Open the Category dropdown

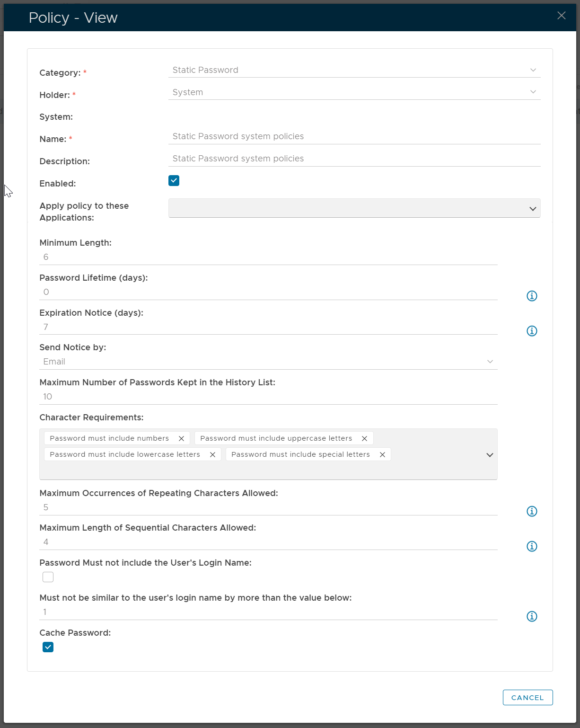tap(354, 70)
